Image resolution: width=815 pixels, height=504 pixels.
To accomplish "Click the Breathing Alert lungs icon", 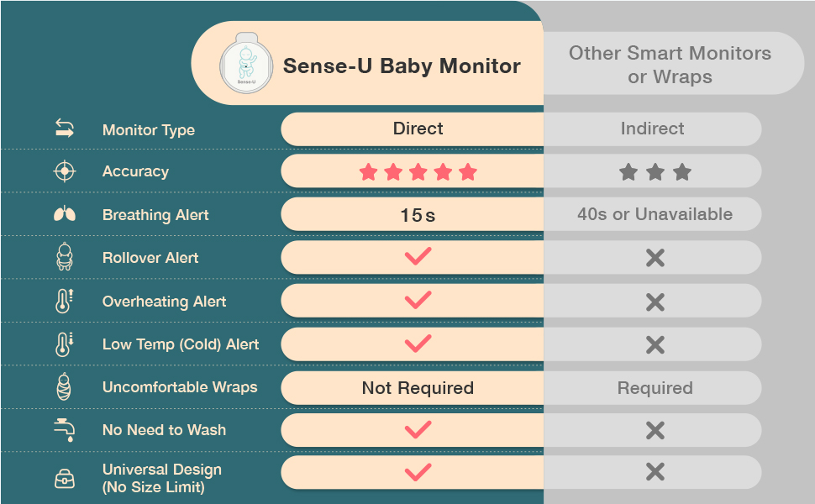I will pos(65,215).
